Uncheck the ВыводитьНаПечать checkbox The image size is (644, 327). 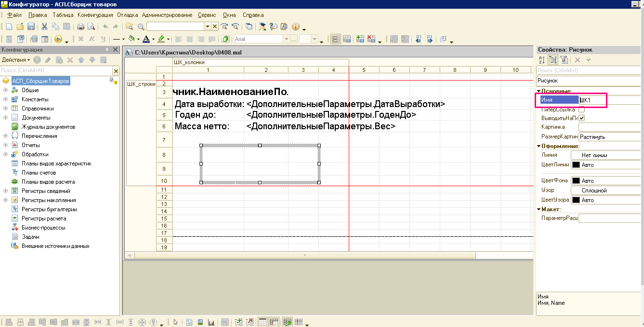pos(582,118)
